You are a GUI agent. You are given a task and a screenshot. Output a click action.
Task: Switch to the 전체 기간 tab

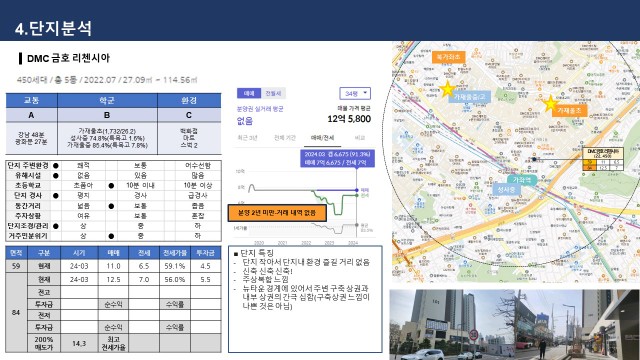tap(284, 138)
